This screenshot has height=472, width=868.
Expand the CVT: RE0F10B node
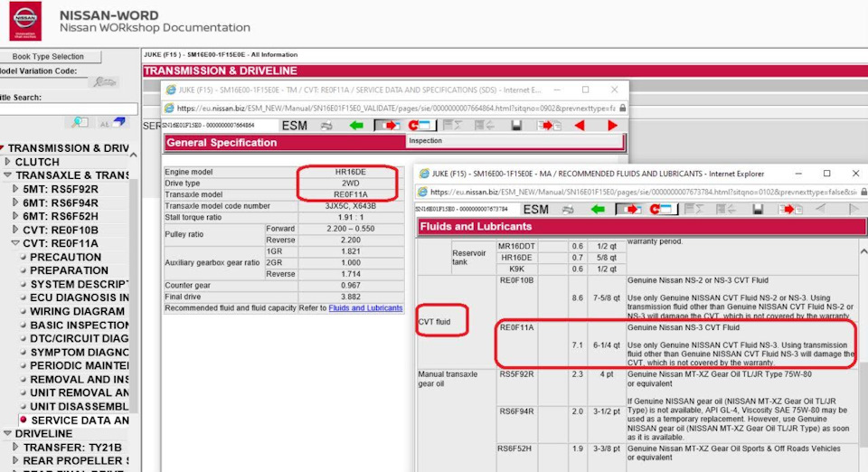(15, 230)
